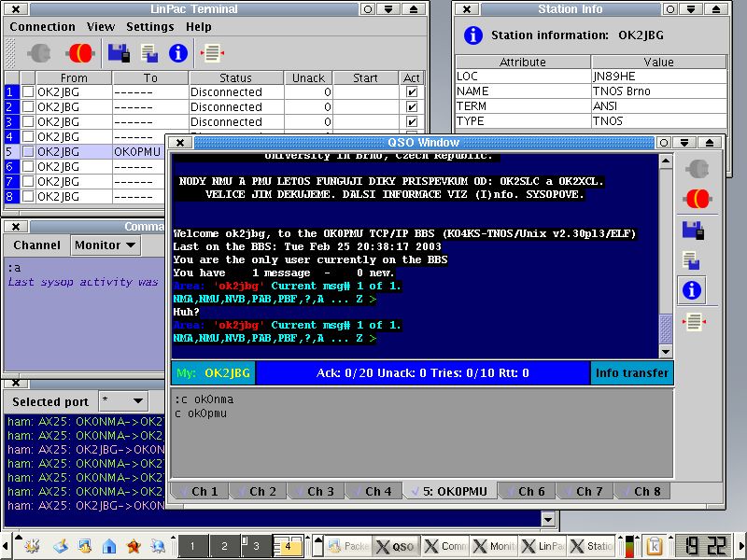Image resolution: width=747 pixels, height=560 pixels.
Task: Switch to the Ch 8 tab
Action: (641, 492)
